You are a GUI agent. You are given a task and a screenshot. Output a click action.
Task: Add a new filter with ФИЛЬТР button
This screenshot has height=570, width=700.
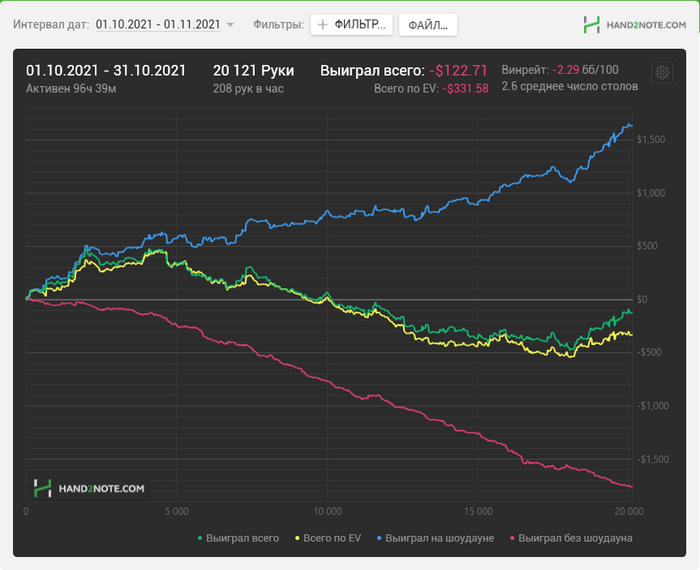pyautogui.click(x=351, y=25)
